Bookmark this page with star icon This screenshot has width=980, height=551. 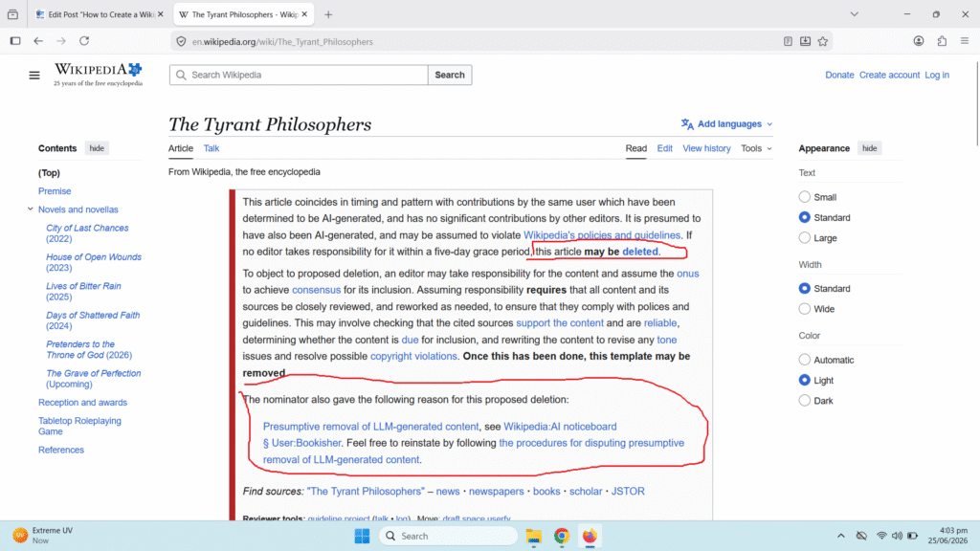(822, 41)
